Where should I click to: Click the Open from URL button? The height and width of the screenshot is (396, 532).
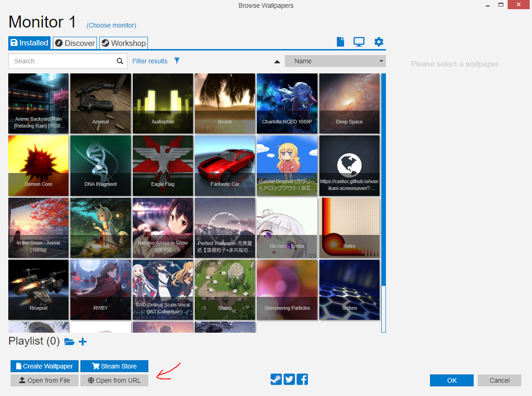click(114, 380)
